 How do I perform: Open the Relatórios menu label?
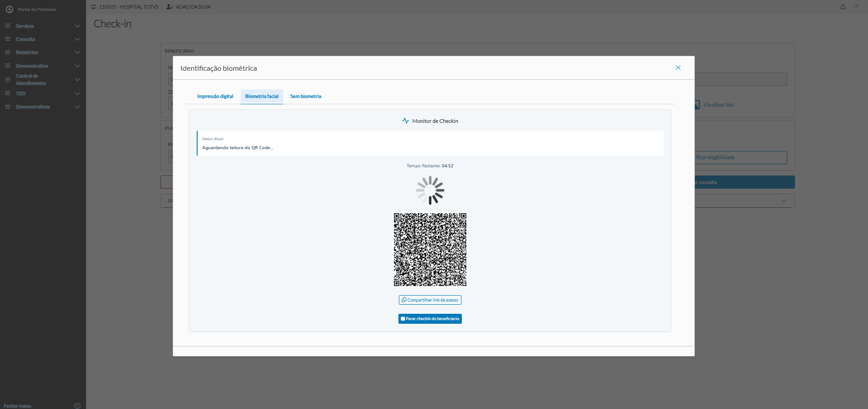pos(27,52)
